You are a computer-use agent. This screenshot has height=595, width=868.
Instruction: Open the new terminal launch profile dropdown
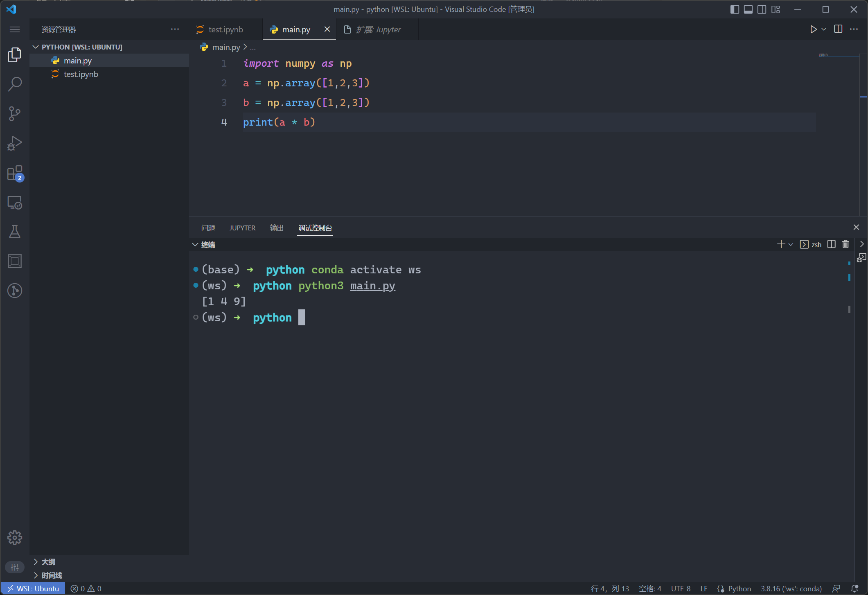[791, 244]
